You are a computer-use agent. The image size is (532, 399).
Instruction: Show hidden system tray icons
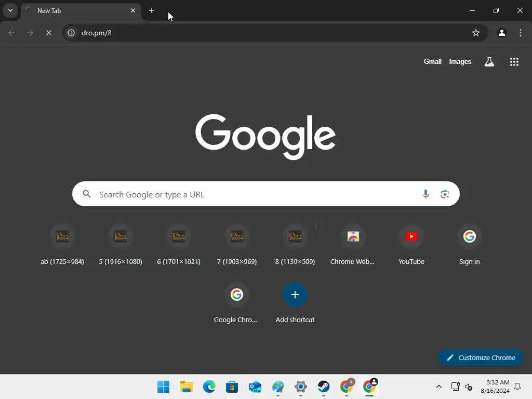(438, 387)
